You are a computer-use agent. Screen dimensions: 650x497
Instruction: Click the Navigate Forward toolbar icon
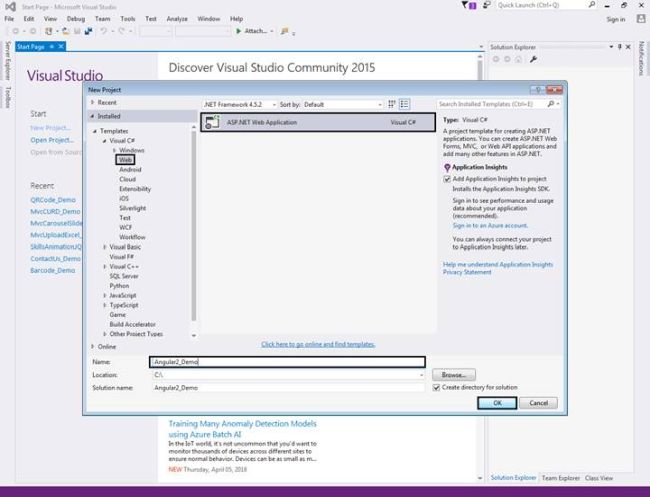(33, 31)
